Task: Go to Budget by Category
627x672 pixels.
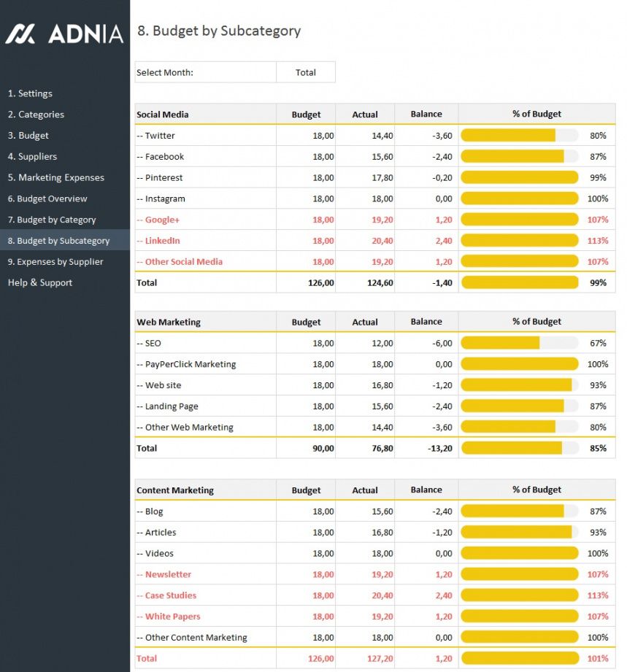Action: 52,220
